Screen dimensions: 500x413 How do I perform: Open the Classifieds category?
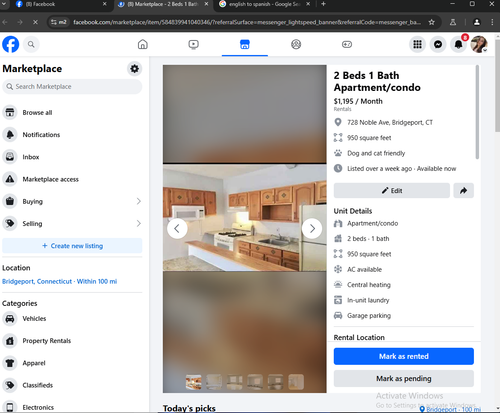coord(72,385)
